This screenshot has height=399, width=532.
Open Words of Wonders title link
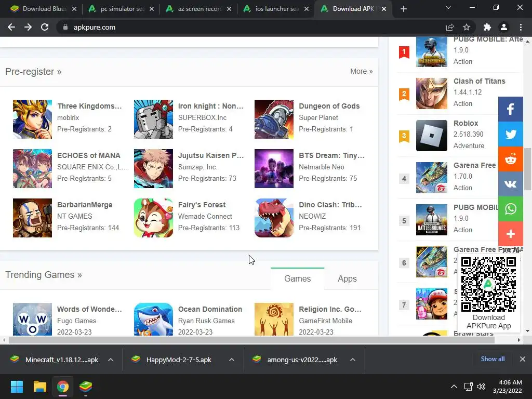(89, 309)
